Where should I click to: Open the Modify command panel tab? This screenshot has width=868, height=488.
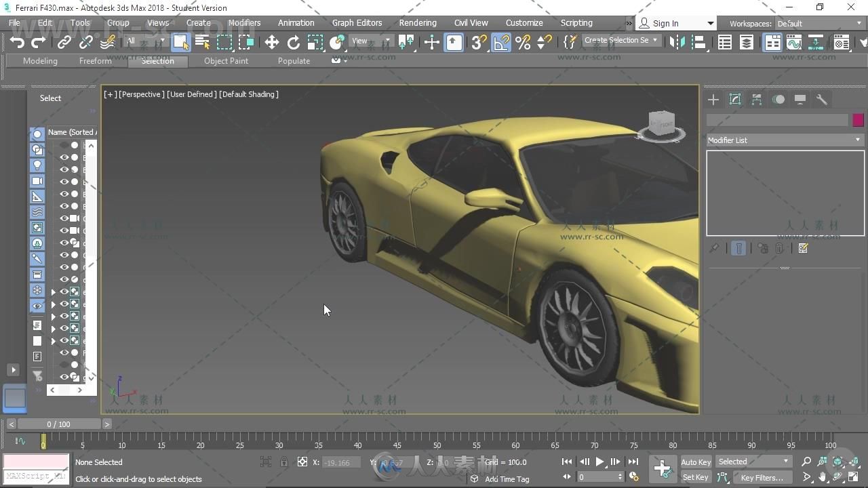coord(735,100)
